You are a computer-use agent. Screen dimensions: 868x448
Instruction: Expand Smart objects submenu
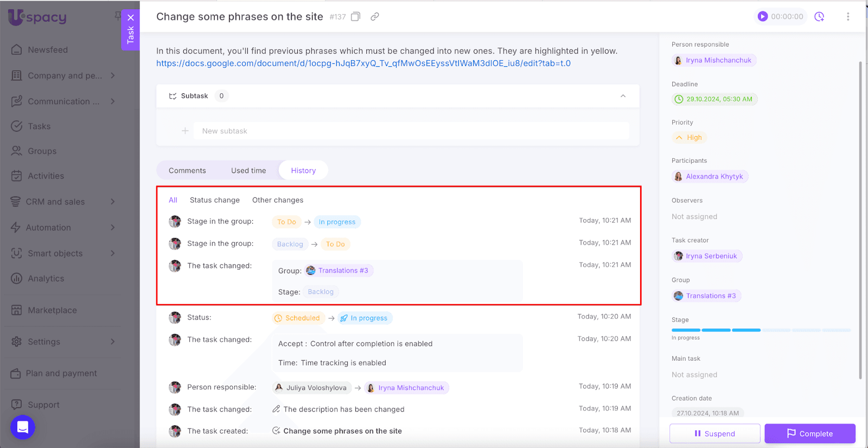click(x=112, y=253)
